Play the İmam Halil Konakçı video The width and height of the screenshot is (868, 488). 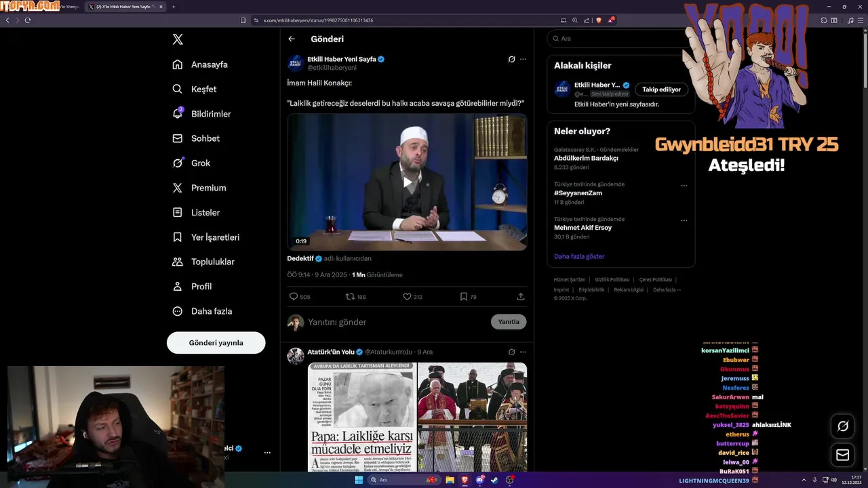click(407, 182)
